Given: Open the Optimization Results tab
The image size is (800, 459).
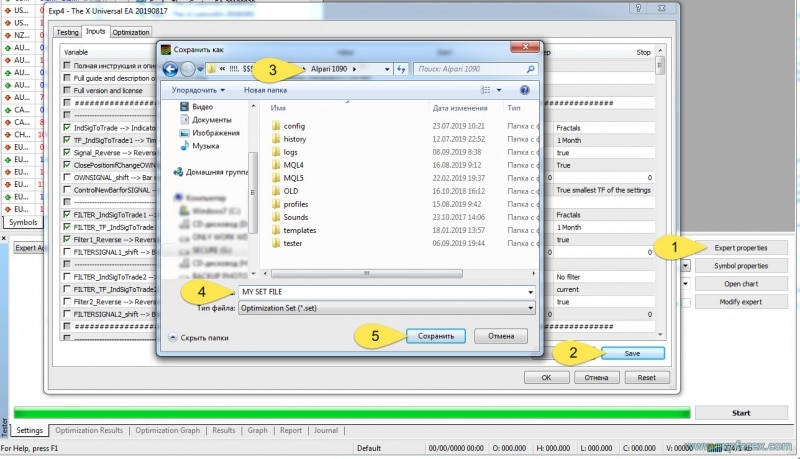Looking at the screenshot, I should pos(88,430).
